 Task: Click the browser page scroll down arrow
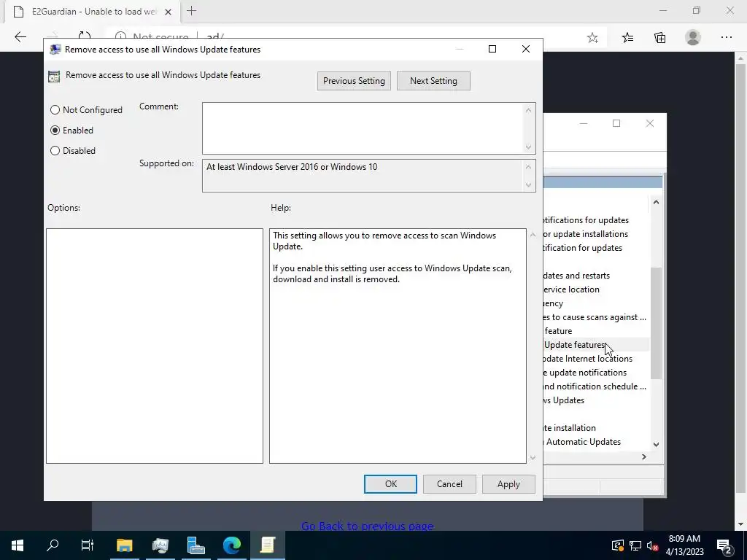740,525
